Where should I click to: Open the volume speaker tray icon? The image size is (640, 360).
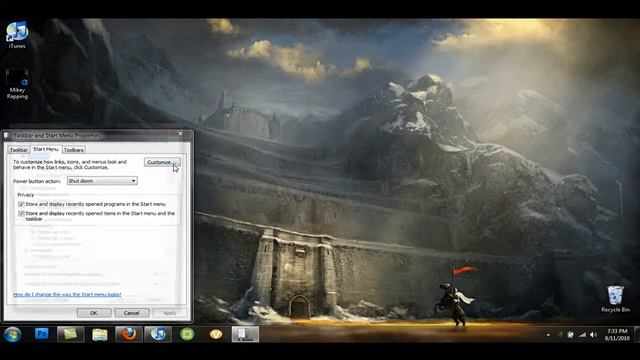(594, 335)
